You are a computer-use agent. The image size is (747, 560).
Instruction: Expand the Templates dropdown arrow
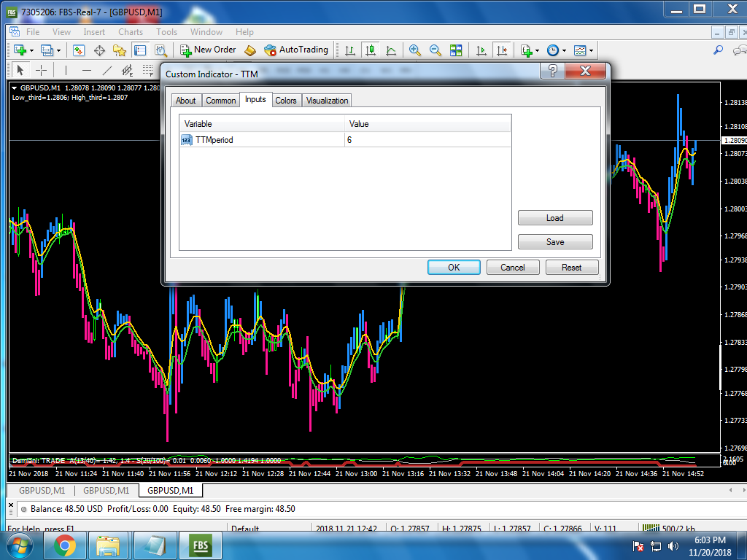pyautogui.click(x=591, y=50)
